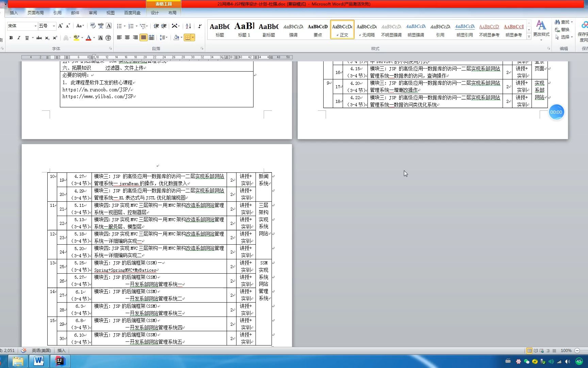Viewport: 588px width, 368px height.
Task: Open the 视图 ribbon tab
Action: tap(110, 13)
